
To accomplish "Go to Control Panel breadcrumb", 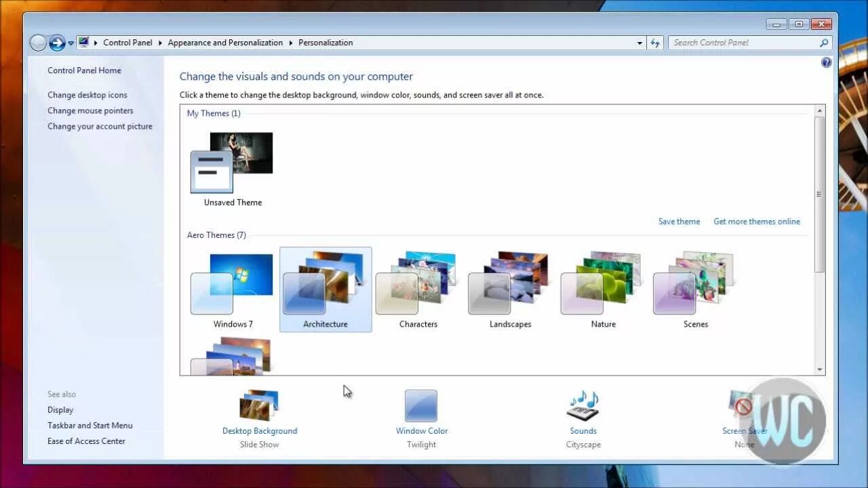I will pyautogui.click(x=127, y=43).
